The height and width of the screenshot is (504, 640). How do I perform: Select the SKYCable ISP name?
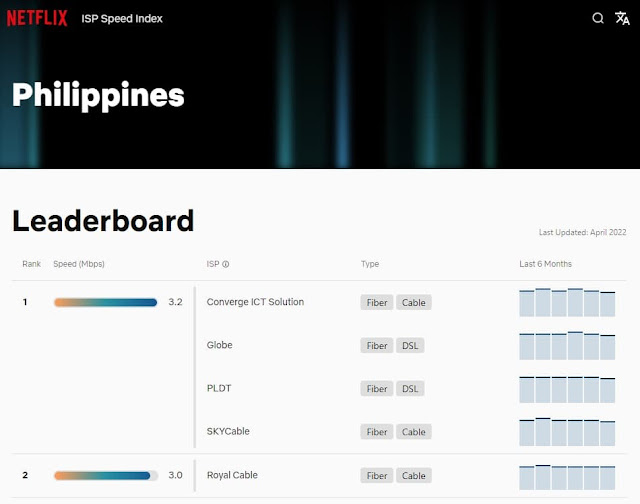228,431
